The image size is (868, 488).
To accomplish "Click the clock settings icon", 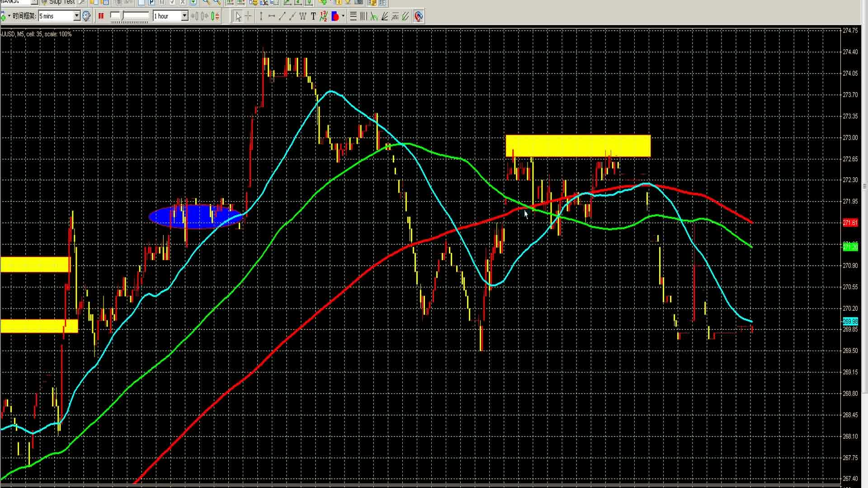I will [87, 16].
